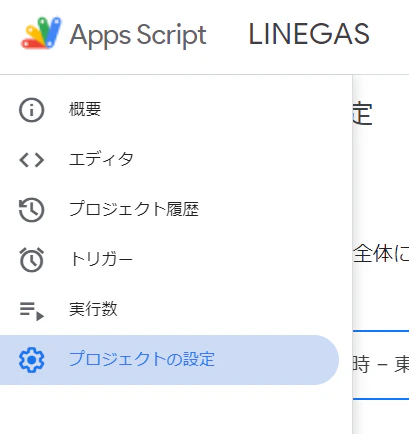Click the angle brackets editor icon
Image resolution: width=409 pixels, height=434 pixels.
[32, 160]
